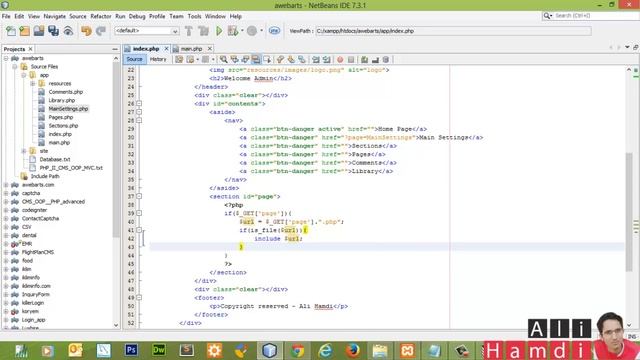Screen dimensions: 640x360
Task: Toggle highlight search icon in editor toolbar
Action: [x=256, y=60]
